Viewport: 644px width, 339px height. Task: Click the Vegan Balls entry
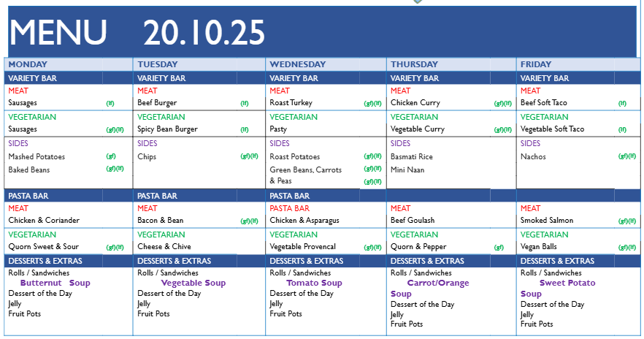540,247
